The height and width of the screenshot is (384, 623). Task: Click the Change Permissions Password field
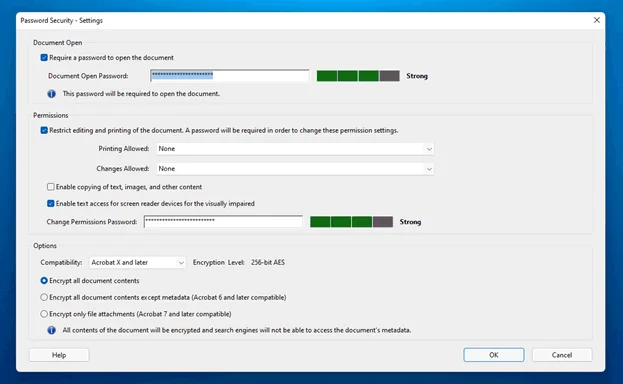pyautogui.click(x=223, y=221)
